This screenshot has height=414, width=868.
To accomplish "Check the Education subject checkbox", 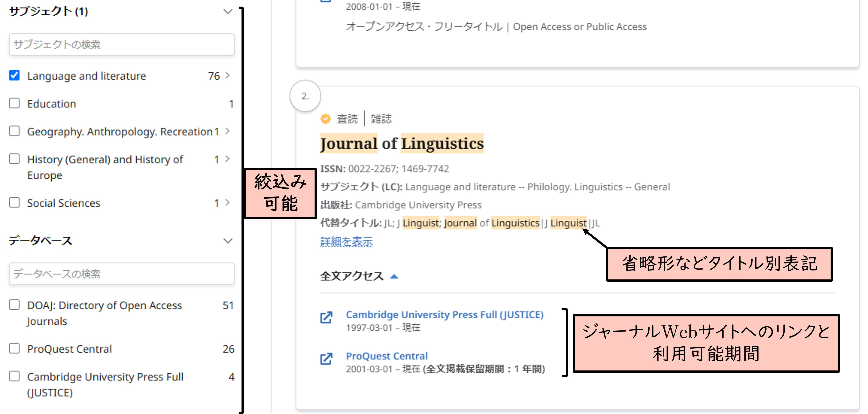I will [x=14, y=103].
